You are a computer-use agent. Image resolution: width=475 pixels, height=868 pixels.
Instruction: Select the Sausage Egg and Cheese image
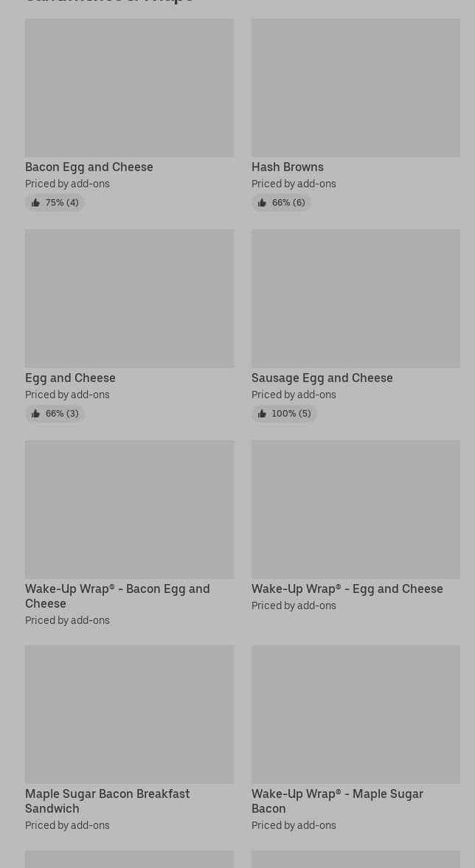pyautogui.click(x=356, y=299)
